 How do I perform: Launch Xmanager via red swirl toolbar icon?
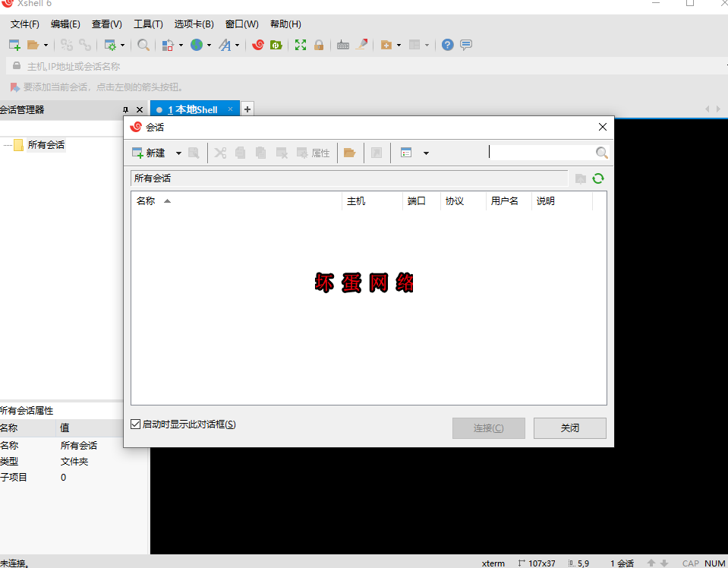tap(257, 45)
